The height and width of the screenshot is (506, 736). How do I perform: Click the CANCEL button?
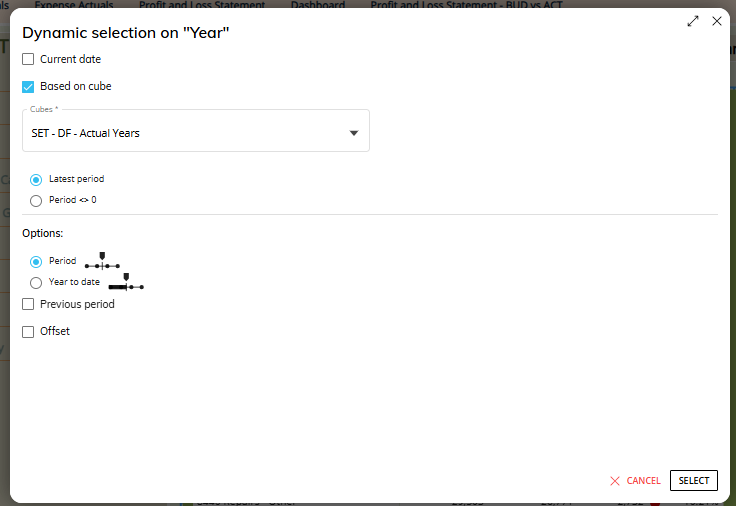click(635, 481)
